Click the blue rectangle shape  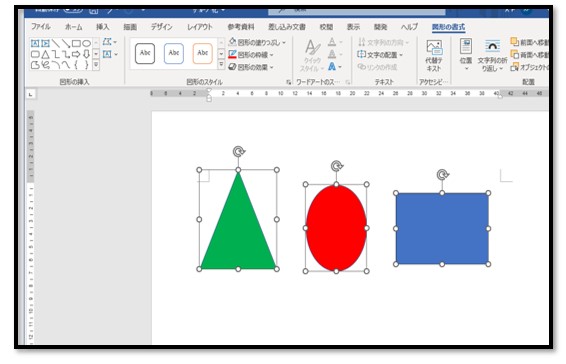click(x=442, y=229)
